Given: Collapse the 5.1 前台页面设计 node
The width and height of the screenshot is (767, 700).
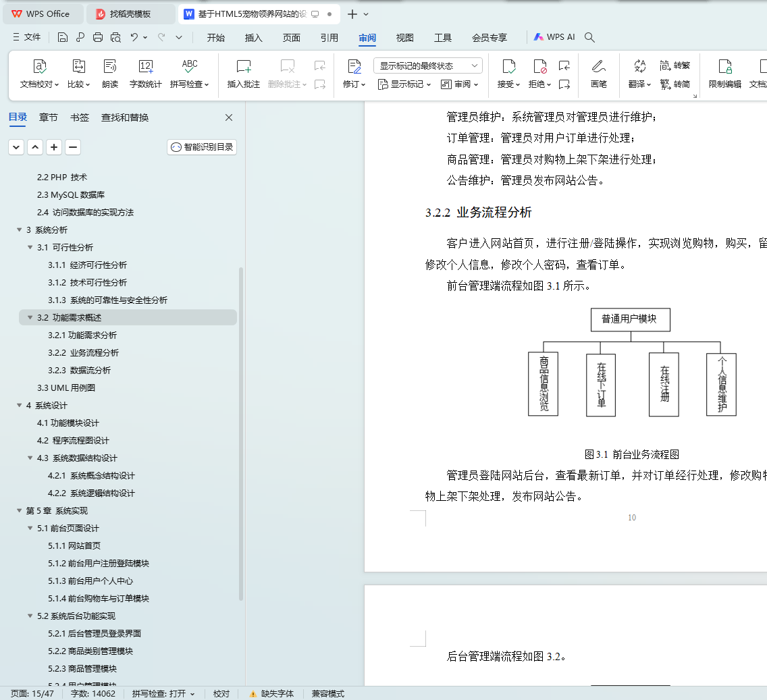Looking at the screenshot, I should [x=30, y=528].
